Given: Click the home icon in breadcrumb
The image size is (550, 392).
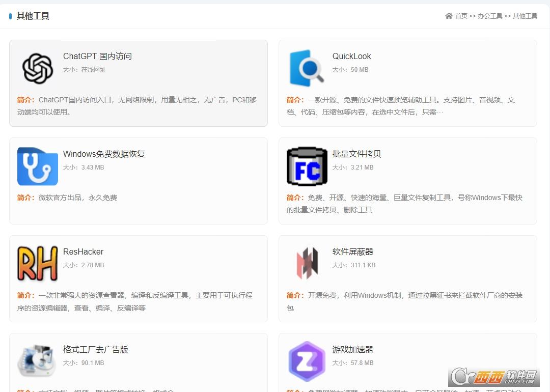Looking at the screenshot, I should click(x=449, y=16).
